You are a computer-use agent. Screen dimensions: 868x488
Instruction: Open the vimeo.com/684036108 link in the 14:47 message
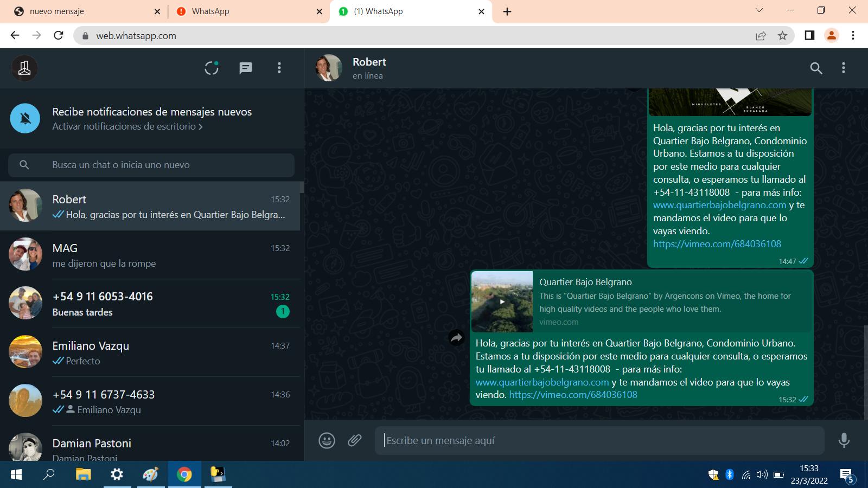(717, 244)
